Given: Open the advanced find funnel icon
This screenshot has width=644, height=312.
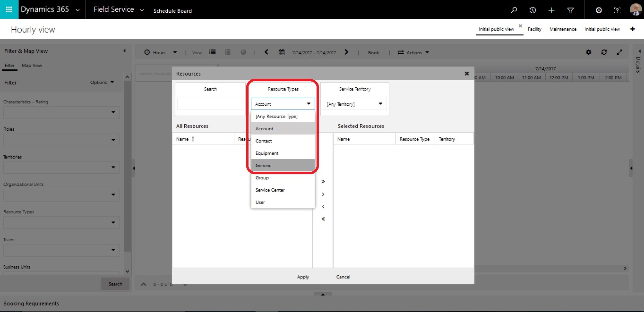Looking at the screenshot, I should (x=570, y=10).
